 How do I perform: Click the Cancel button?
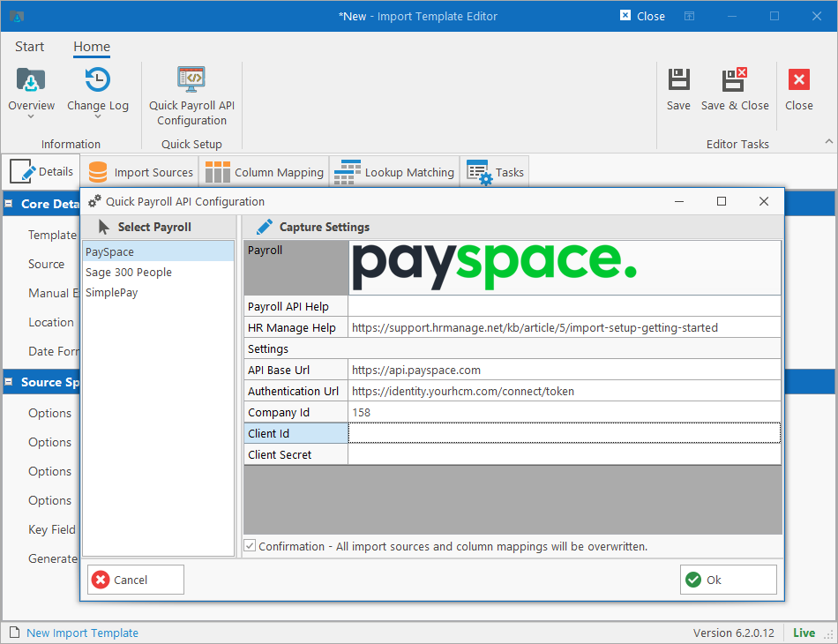tap(136, 580)
